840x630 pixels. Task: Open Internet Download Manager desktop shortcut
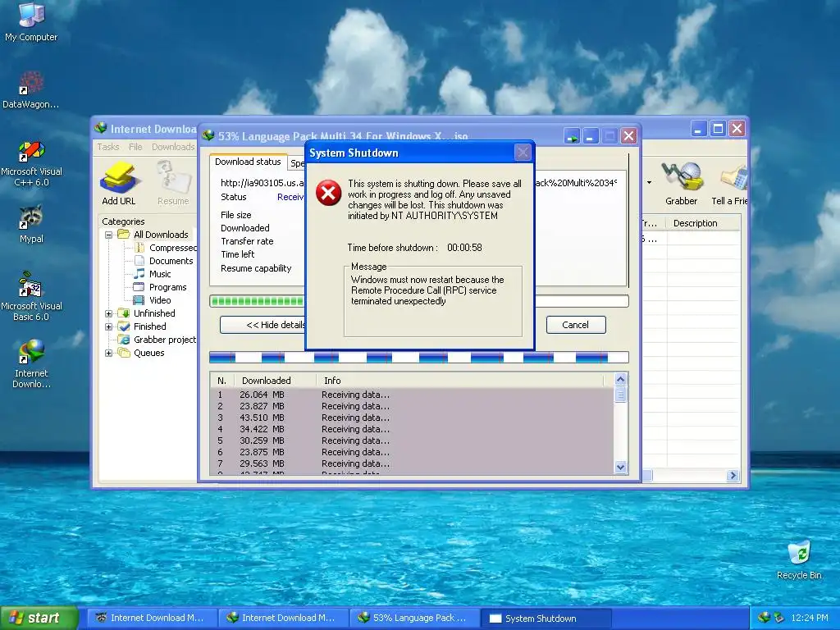(x=31, y=363)
